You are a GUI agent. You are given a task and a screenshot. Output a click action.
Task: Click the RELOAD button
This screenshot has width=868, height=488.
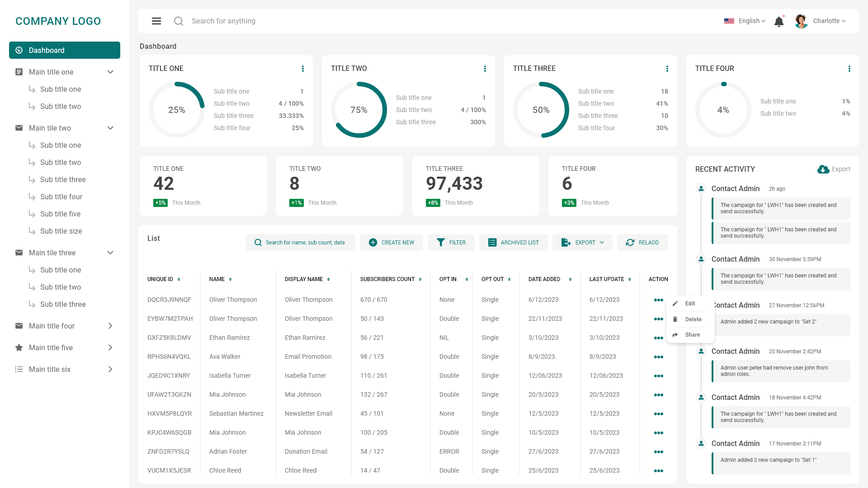(x=642, y=243)
